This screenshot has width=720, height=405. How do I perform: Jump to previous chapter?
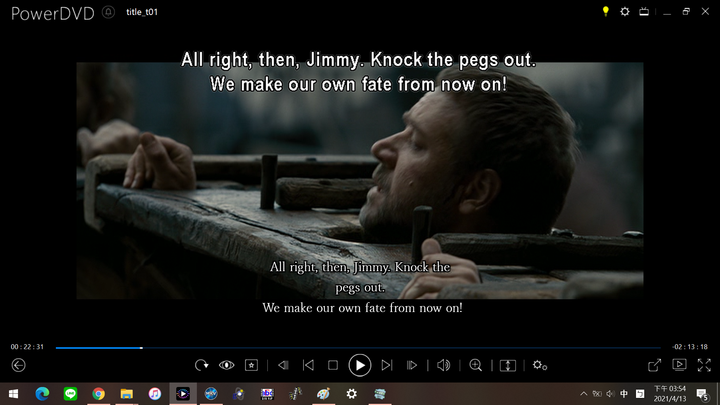pos(308,365)
